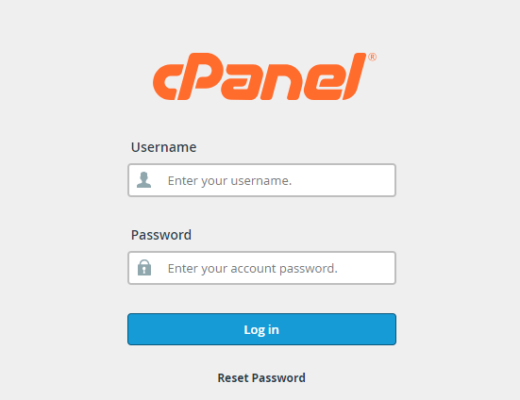The image size is (520, 400).
Task: Click the user silhouette icon in Username field
Action: pos(144,180)
